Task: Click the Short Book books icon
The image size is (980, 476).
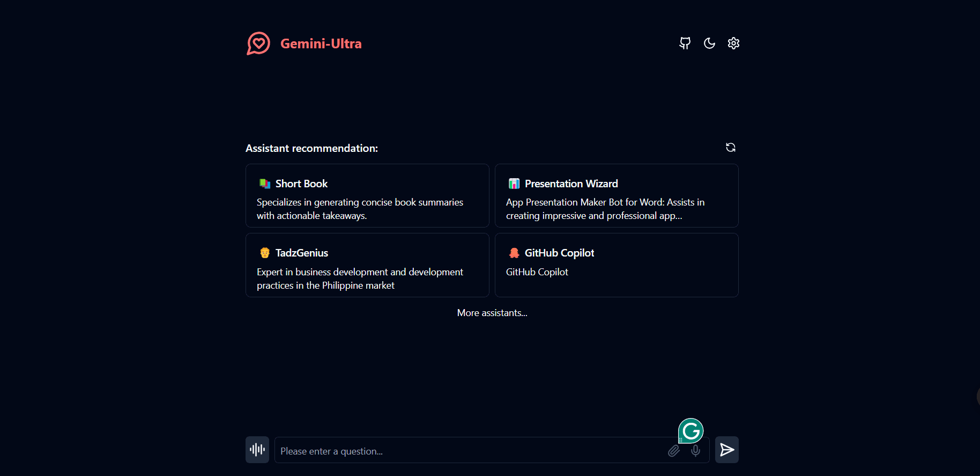Action: [265, 184]
